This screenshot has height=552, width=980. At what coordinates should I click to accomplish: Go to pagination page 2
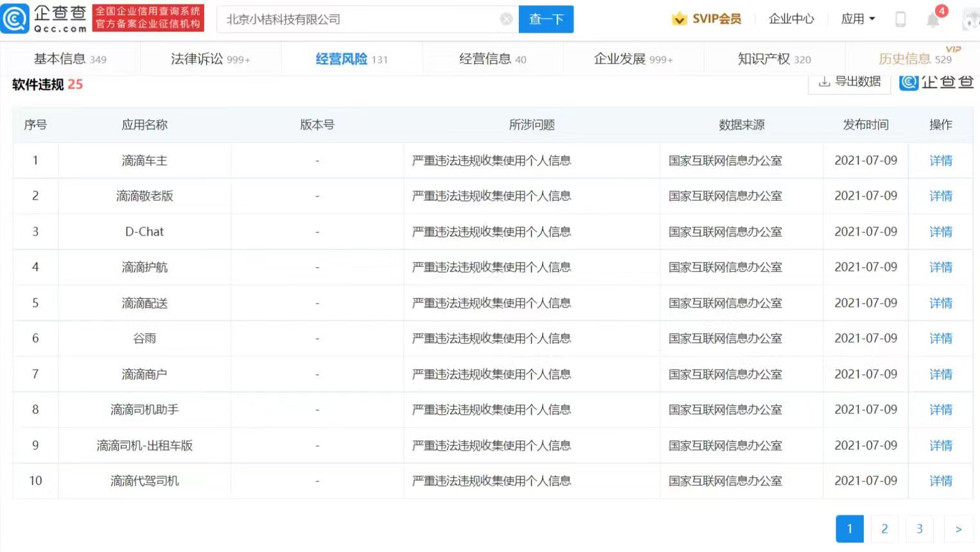[884, 529]
